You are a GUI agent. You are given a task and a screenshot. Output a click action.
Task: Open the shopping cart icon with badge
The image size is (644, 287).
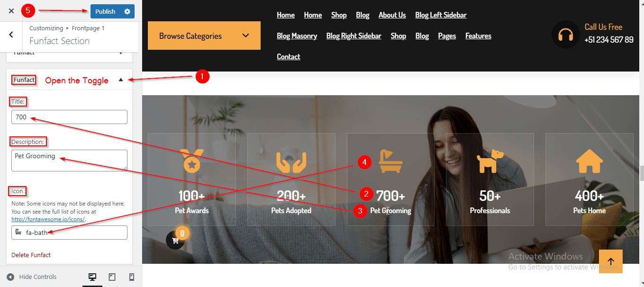(175, 240)
